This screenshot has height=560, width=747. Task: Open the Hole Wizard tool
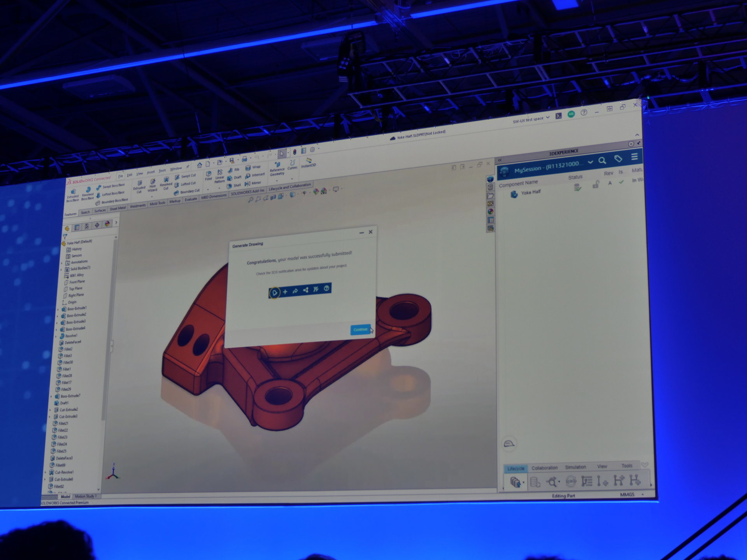coord(153,185)
